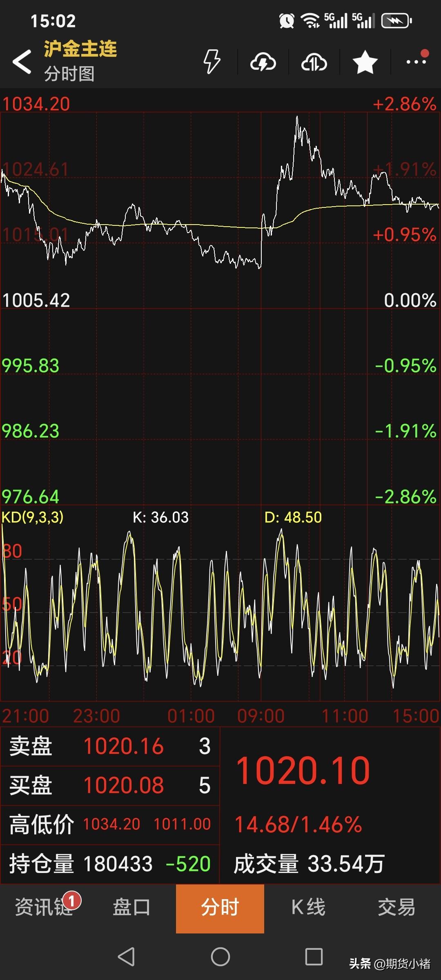Tap the 986.23 price axis label

[31, 431]
